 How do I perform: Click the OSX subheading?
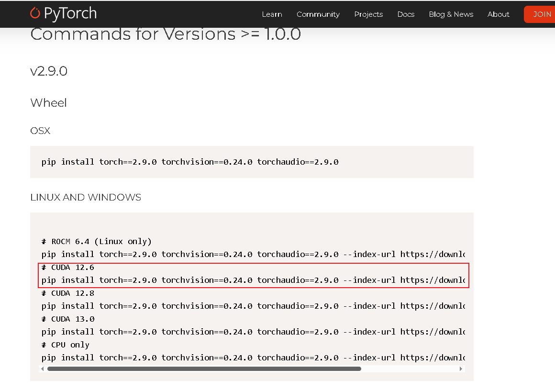click(40, 131)
